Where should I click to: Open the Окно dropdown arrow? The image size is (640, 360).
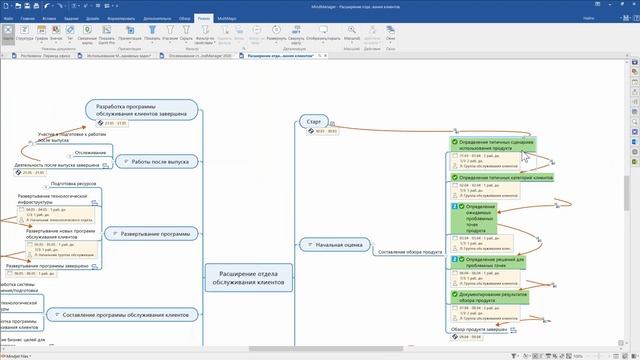[391, 42]
